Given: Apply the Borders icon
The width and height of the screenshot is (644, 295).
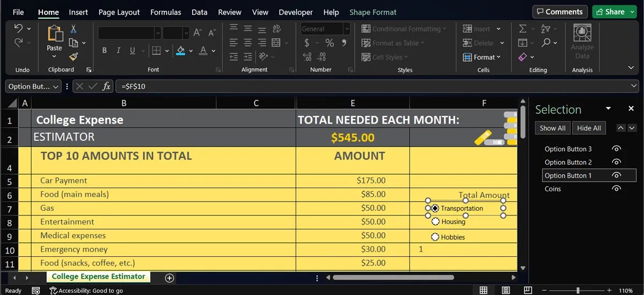Looking at the screenshot, I should pos(156,51).
